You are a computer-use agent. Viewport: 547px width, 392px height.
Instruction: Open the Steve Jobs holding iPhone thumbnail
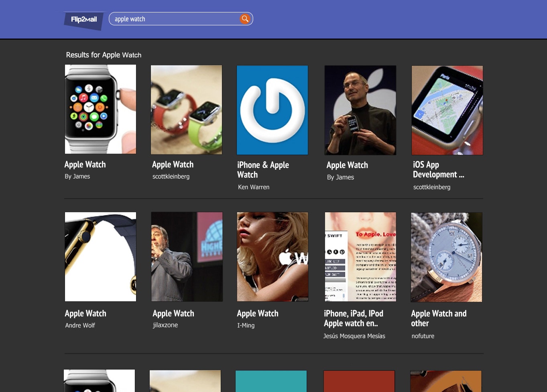(360, 110)
